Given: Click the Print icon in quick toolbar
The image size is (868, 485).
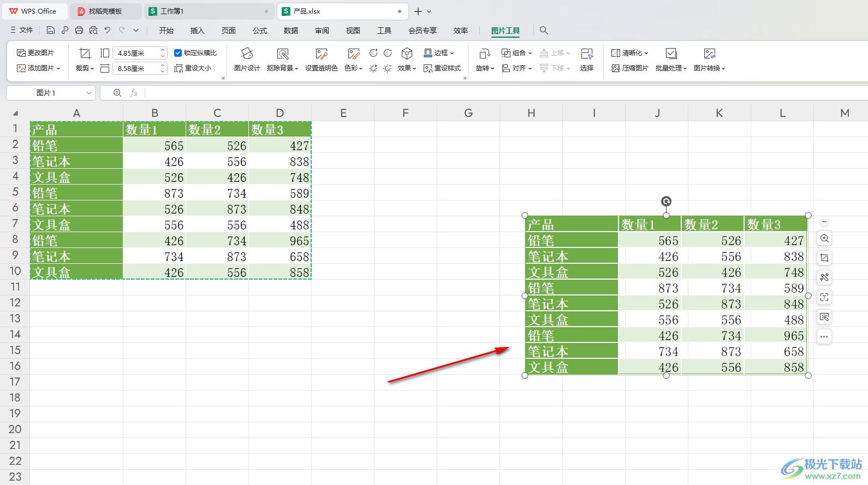Looking at the screenshot, I should pos(79,31).
